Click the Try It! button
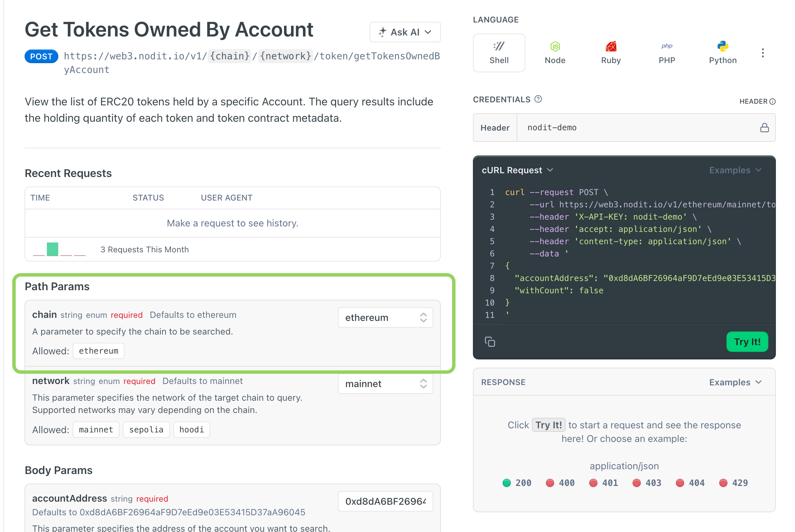 (x=747, y=342)
